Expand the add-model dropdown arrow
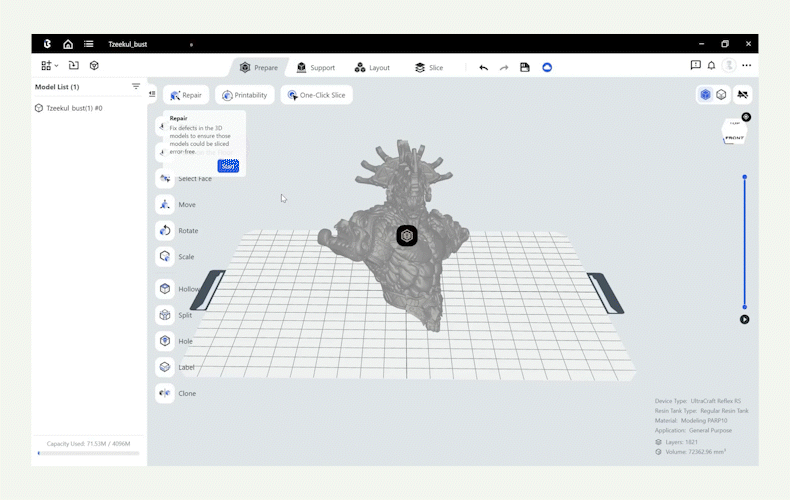 56,66
